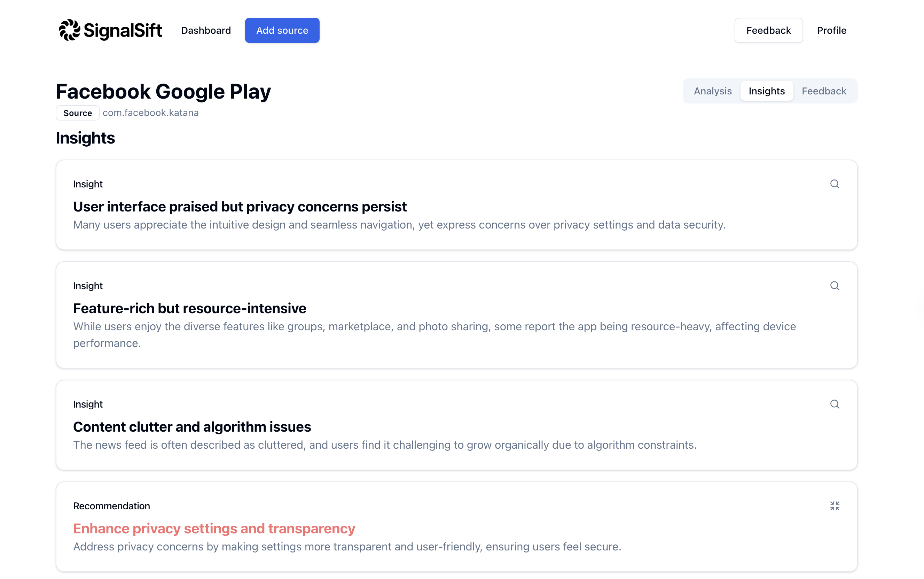Screen dimensions: 924x579
Task: Select the Insights tab
Action: 766,91
